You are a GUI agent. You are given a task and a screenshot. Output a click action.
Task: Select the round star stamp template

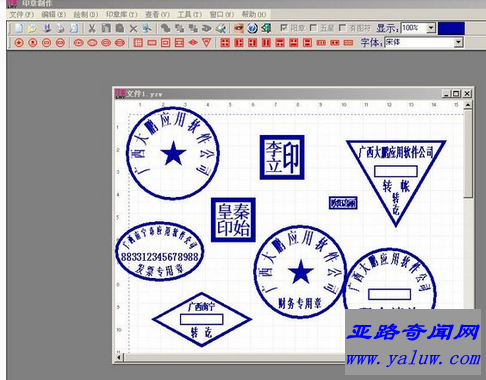tap(19, 43)
